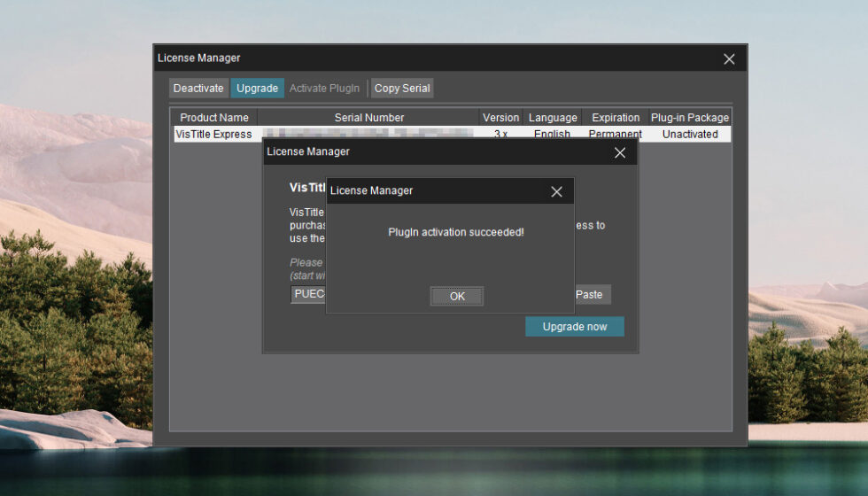
Task: Click the Deactivate button
Action: [x=198, y=88]
